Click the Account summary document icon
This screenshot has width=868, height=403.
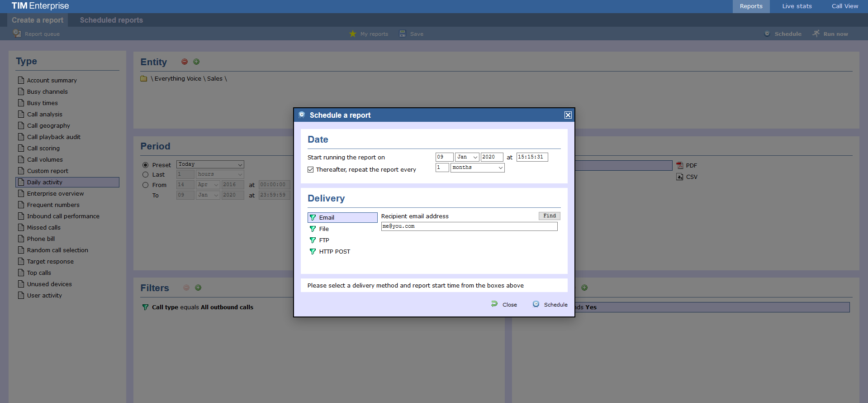click(x=21, y=80)
